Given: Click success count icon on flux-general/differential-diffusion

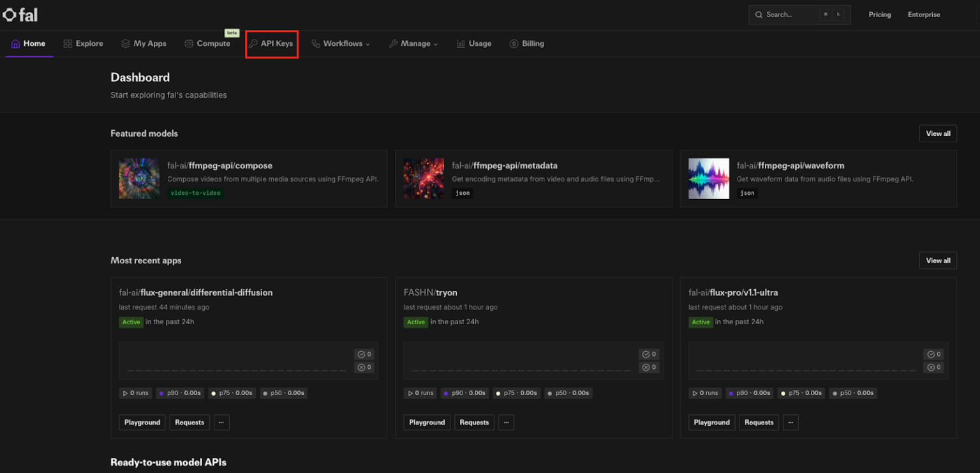Looking at the screenshot, I should pos(361,354).
